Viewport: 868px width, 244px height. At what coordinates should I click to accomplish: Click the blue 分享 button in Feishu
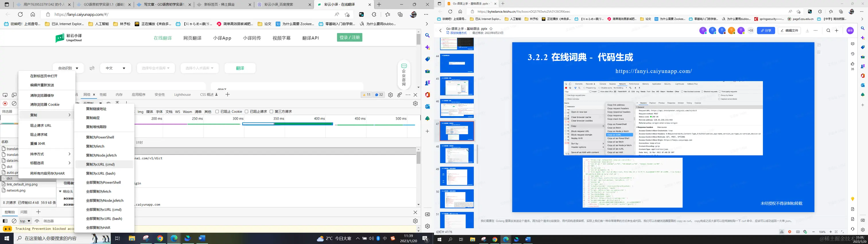[x=766, y=31]
